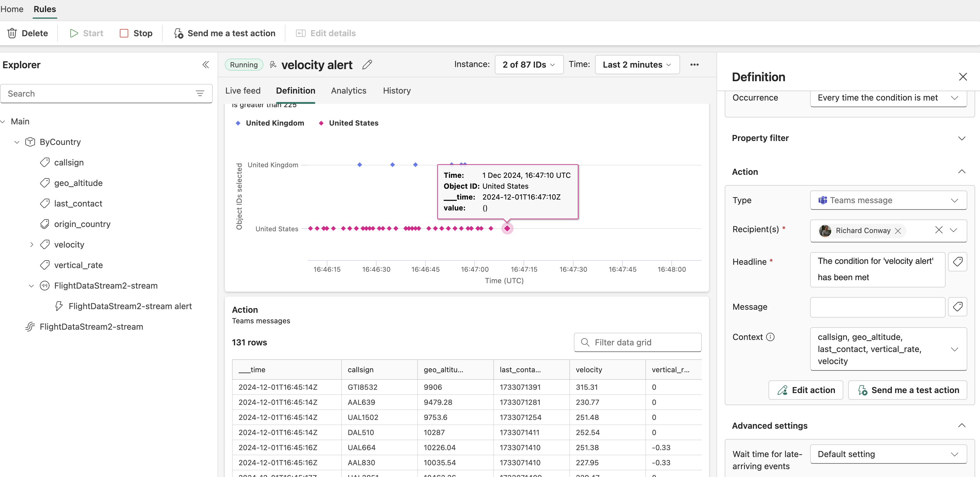Click the rule icon beside velocity alert title
Image resolution: width=980 pixels, height=477 pixels.
coord(273,65)
